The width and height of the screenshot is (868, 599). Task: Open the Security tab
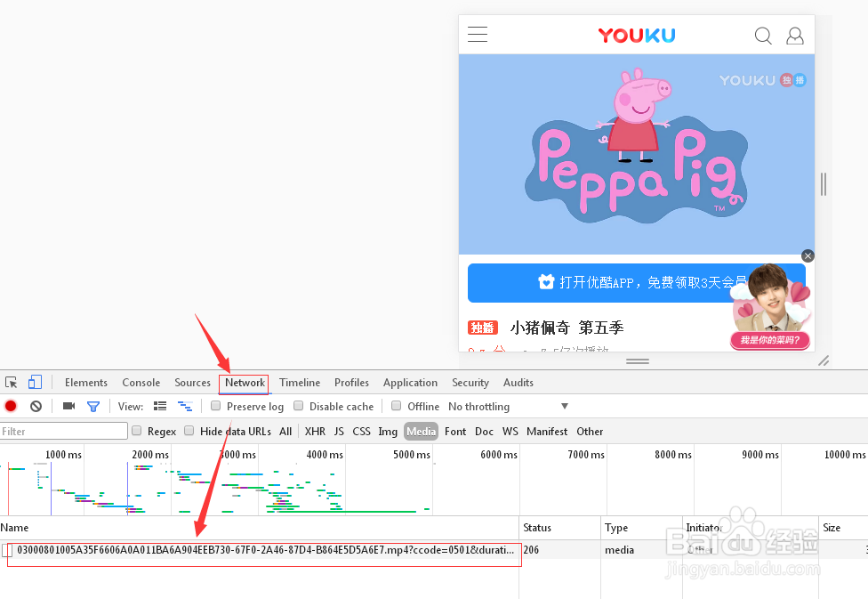click(x=470, y=383)
